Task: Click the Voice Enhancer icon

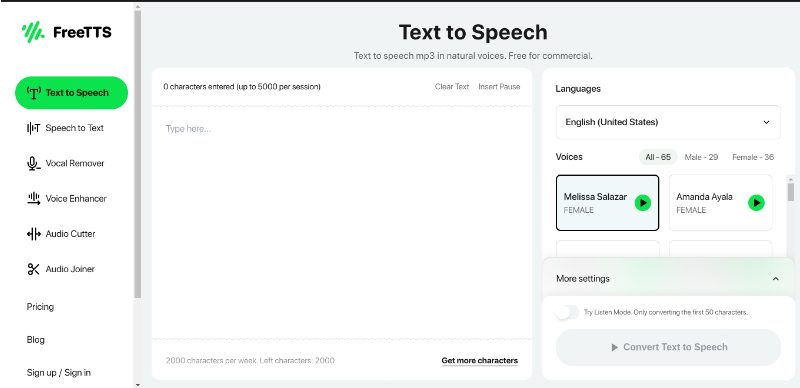Action: pos(33,199)
